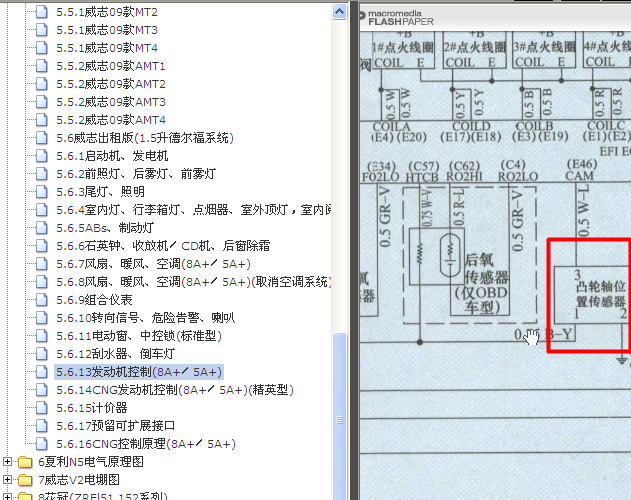Open tree item 5.5.1威志09款MT3

click(x=107, y=30)
